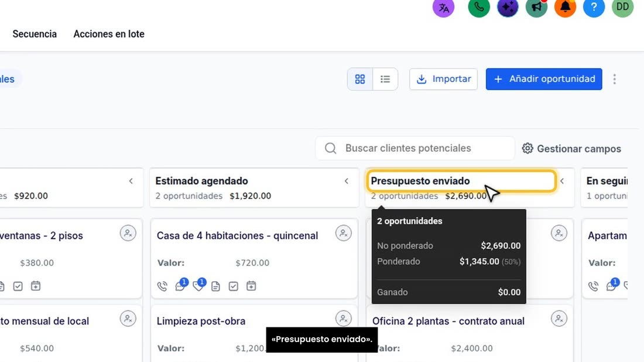Assign an owner on Casa de 4 habitaciones card
This screenshot has width=644, height=362.
[x=343, y=233]
